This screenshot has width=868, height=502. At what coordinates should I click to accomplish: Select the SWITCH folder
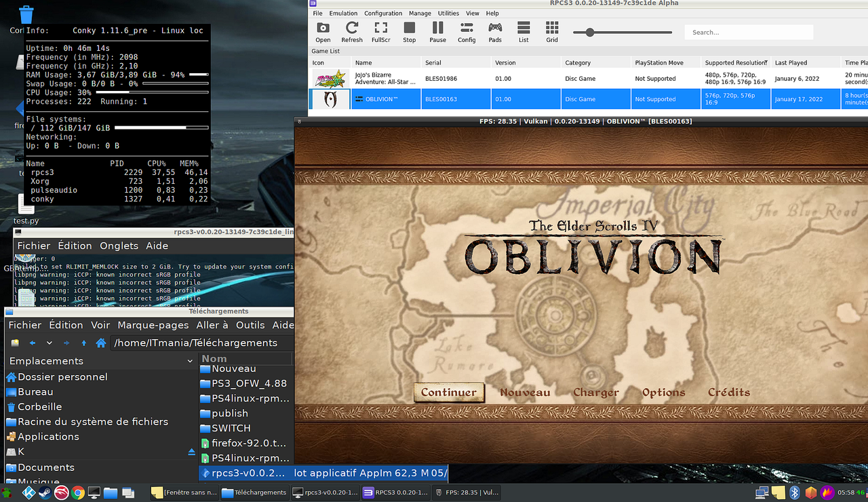(226, 428)
